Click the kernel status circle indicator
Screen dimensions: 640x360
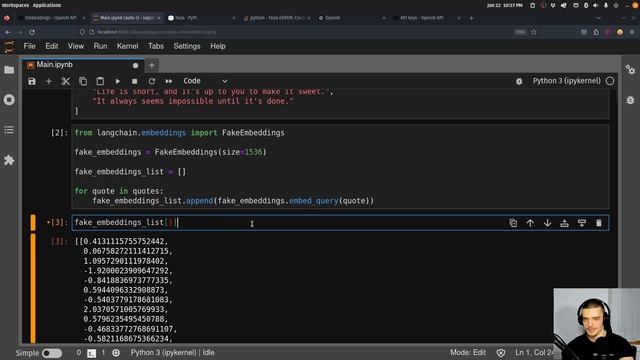coord(610,81)
